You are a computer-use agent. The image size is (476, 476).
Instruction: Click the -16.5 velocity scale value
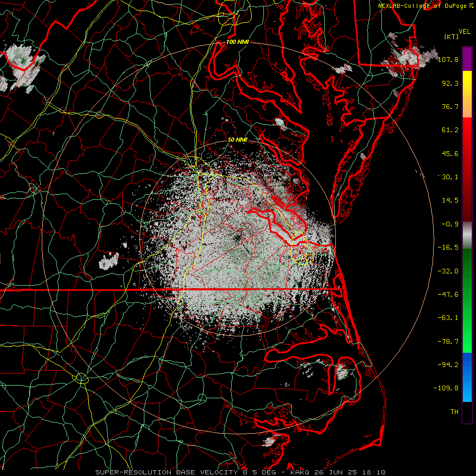[x=448, y=248]
